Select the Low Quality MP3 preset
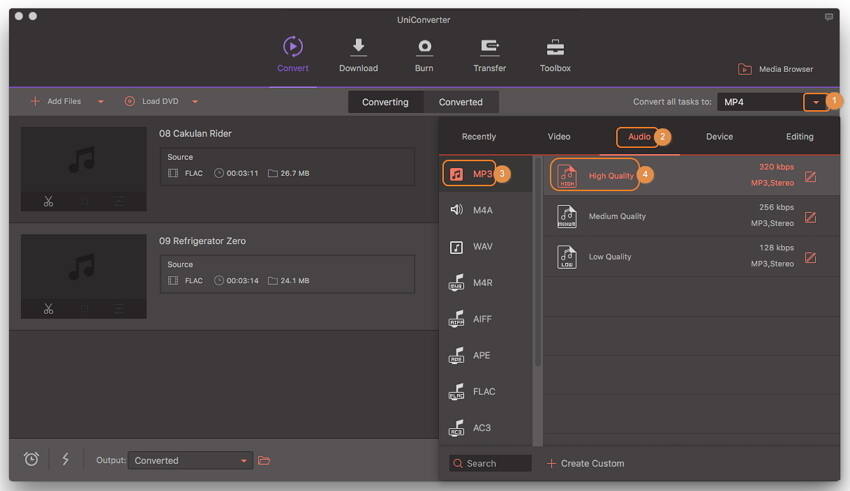Viewport: 850px width, 491px height. pyautogui.click(x=692, y=257)
